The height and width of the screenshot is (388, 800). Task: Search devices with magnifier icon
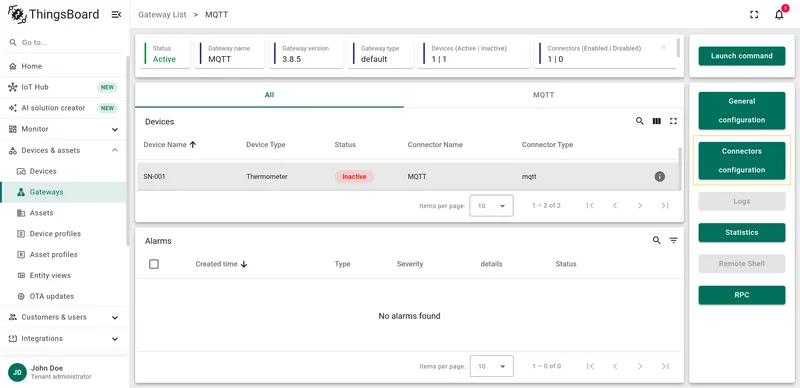640,122
